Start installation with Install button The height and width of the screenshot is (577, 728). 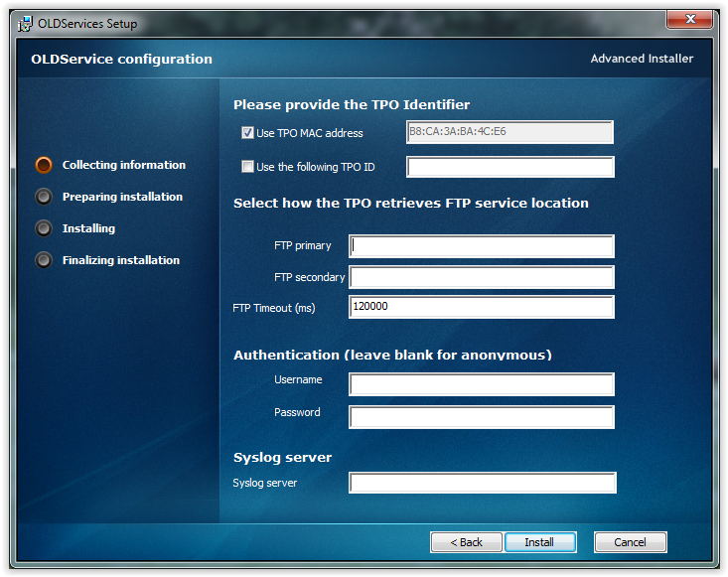(x=540, y=542)
